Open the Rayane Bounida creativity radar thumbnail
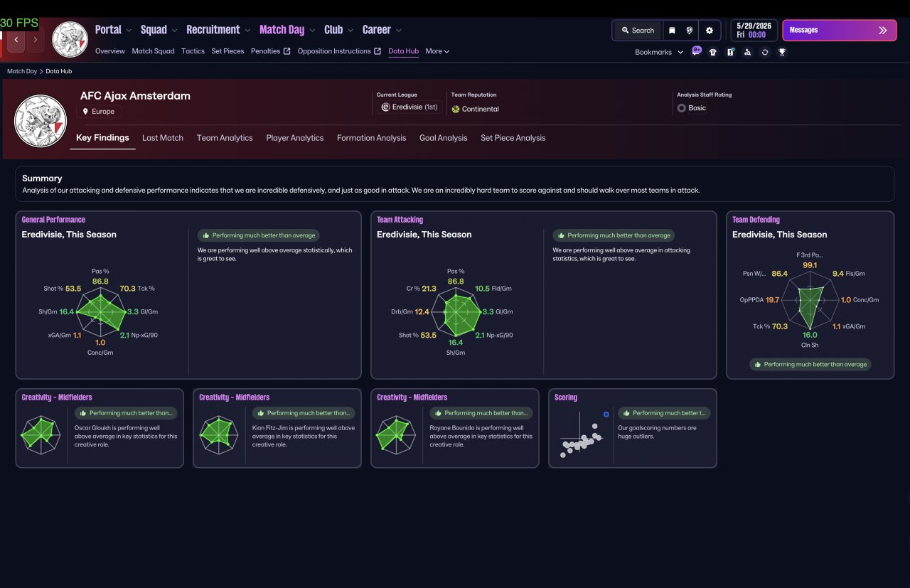The image size is (910, 588). (x=395, y=434)
